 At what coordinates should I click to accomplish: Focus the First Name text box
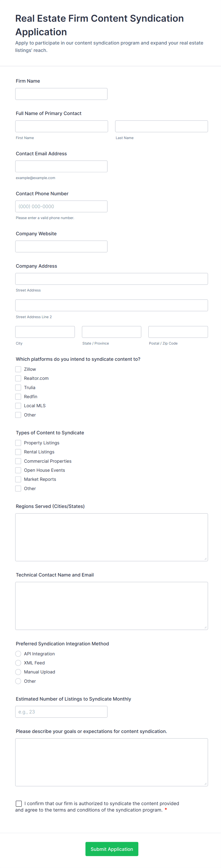tap(62, 126)
